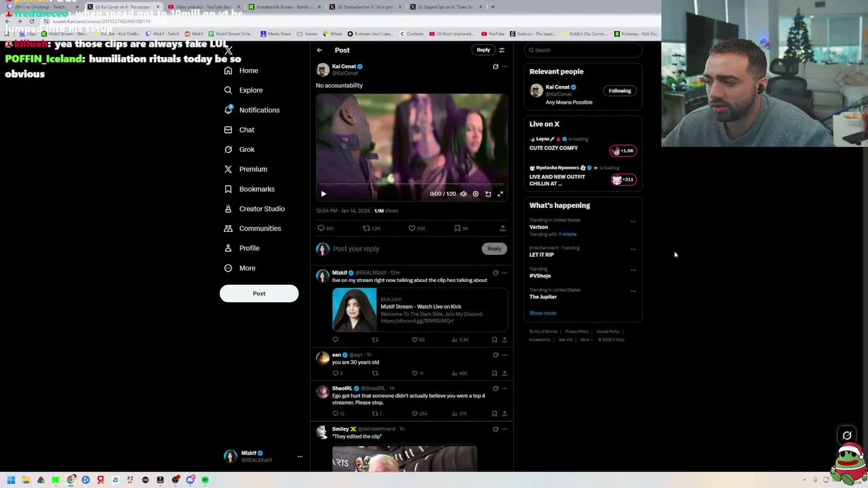
Task: Open reply sort settings icon beside Reply
Action: (x=502, y=50)
